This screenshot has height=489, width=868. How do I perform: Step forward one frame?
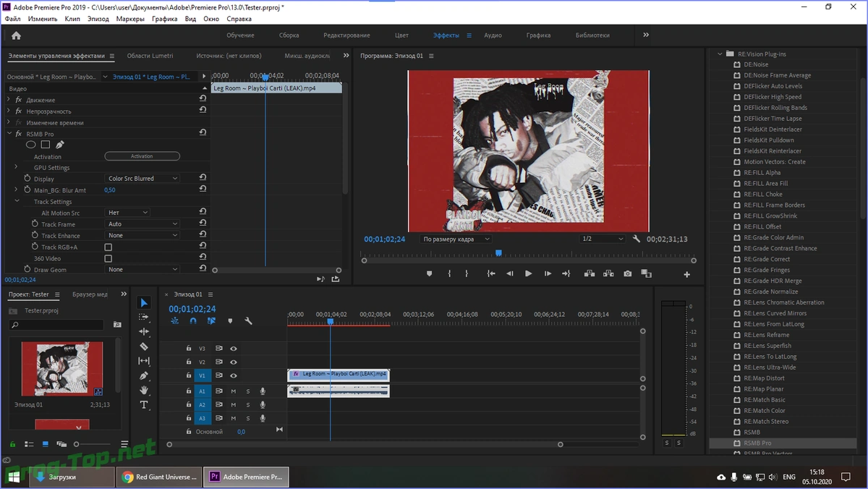548,274
